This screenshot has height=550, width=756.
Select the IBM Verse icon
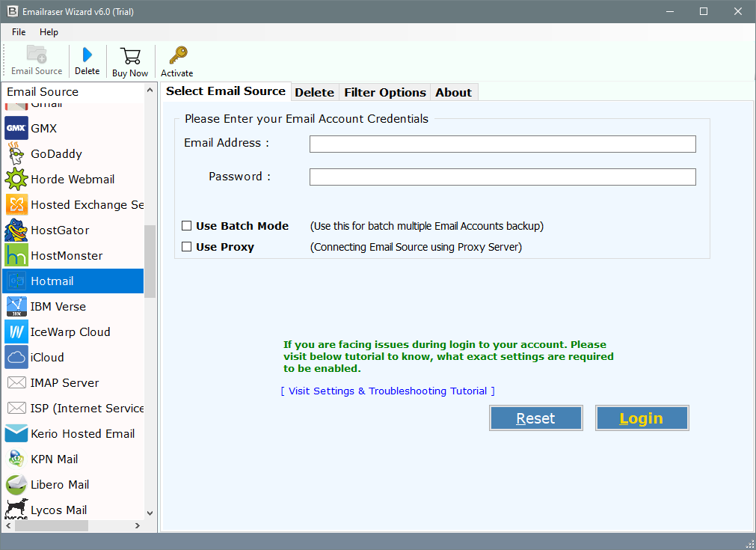(16, 306)
